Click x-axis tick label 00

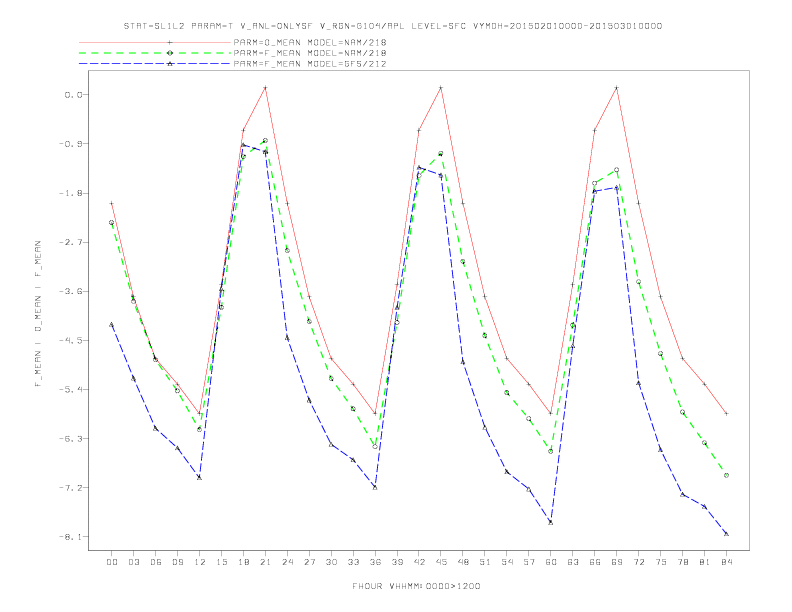112,562
